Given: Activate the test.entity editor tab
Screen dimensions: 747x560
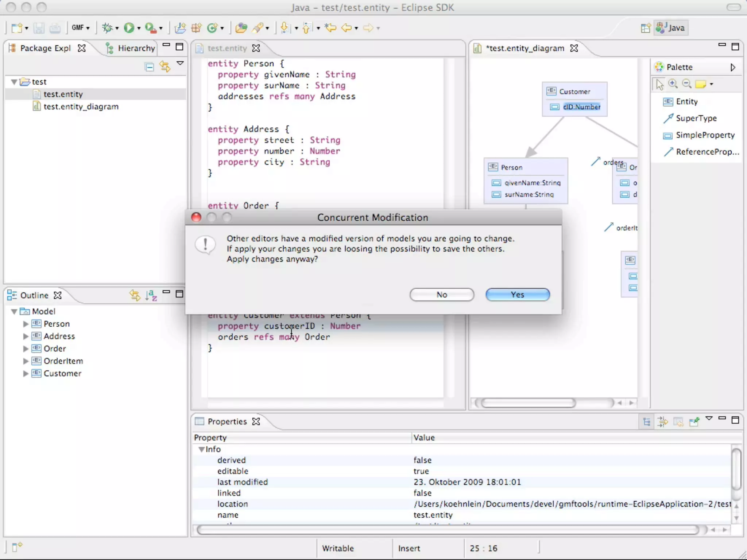Looking at the screenshot, I should click(x=227, y=48).
